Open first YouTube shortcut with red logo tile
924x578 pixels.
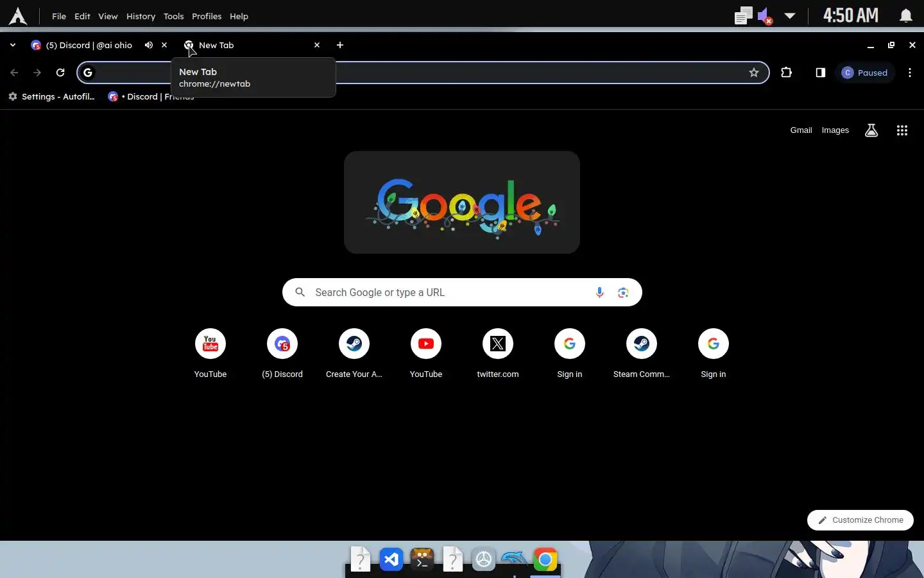coord(210,353)
